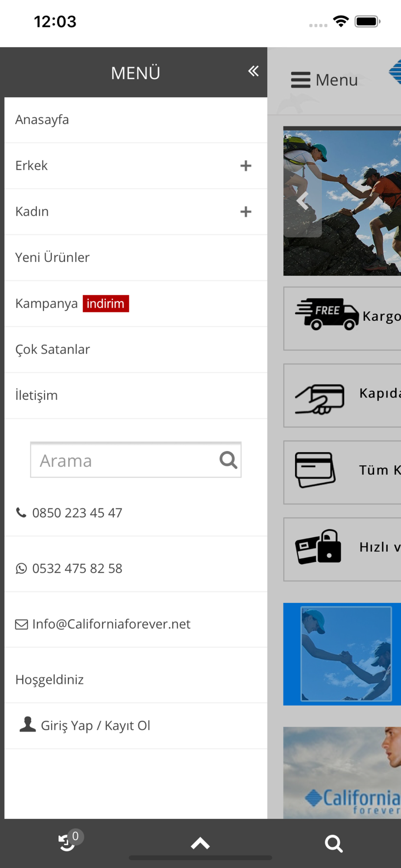Click the phone handset icon
401x868 pixels.
[21, 513]
